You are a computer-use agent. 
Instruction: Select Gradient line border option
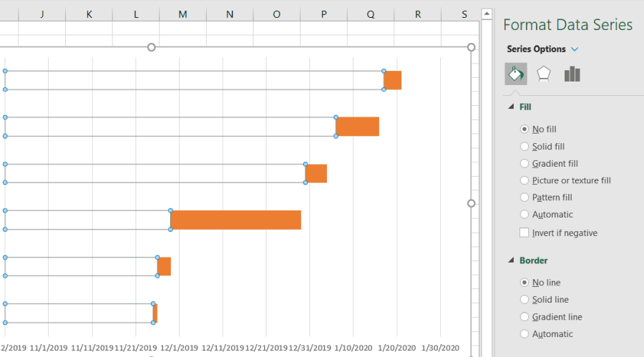pyautogui.click(x=525, y=317)
